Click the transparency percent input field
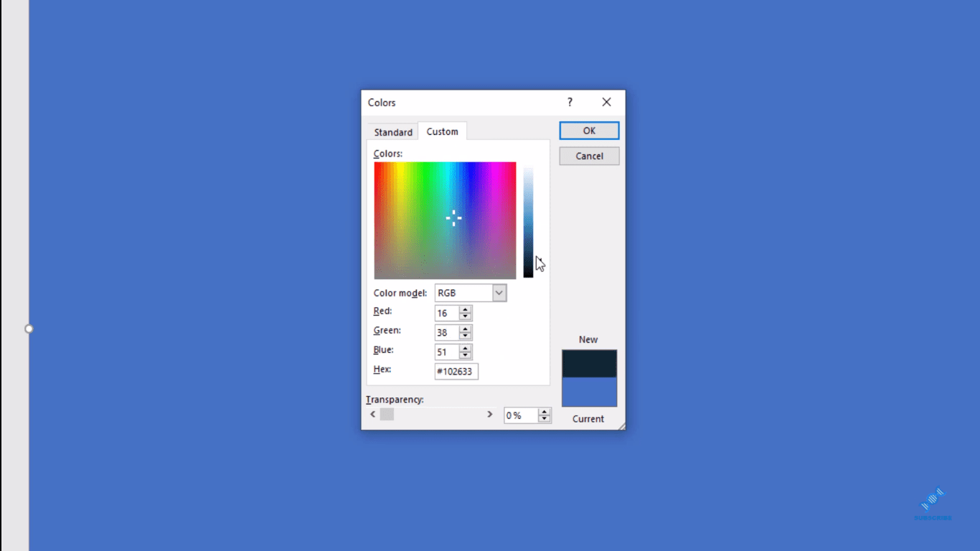 tap(521, 415)
